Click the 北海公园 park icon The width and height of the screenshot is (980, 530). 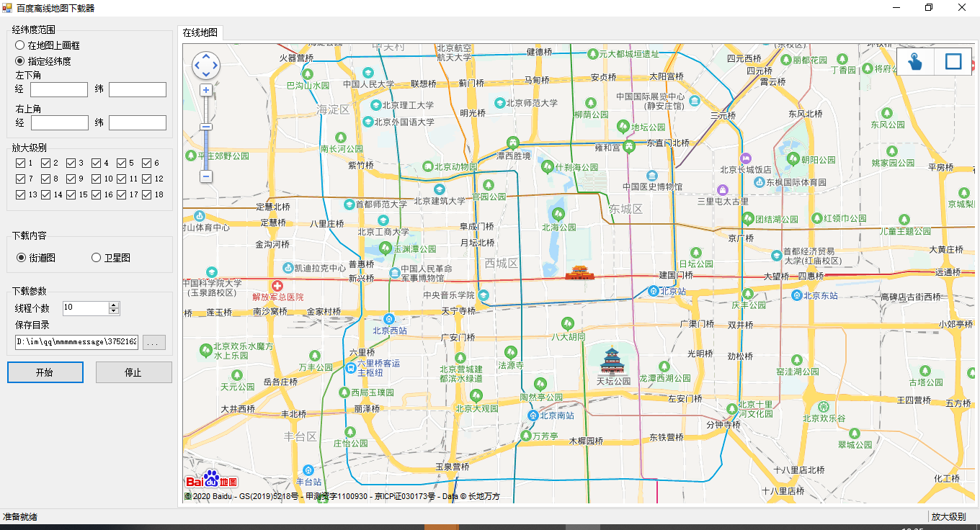(x=558, y=214)
